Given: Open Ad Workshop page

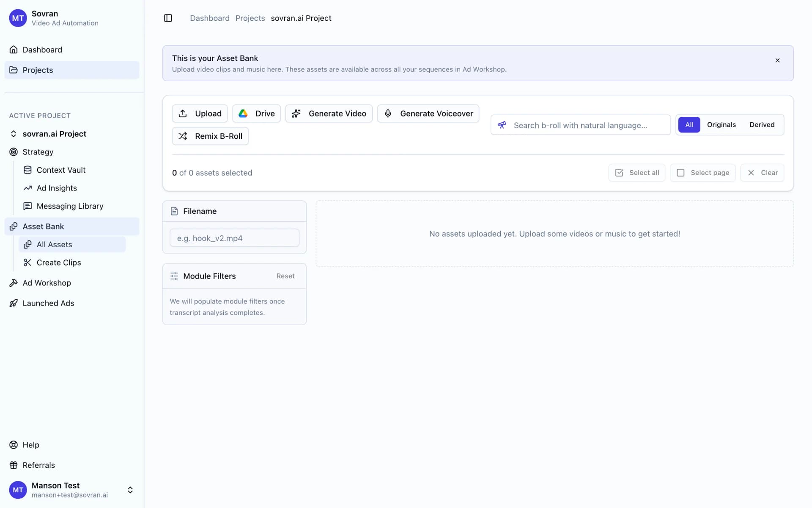Looking at the screenshot, I should click(x=72, y=283).
